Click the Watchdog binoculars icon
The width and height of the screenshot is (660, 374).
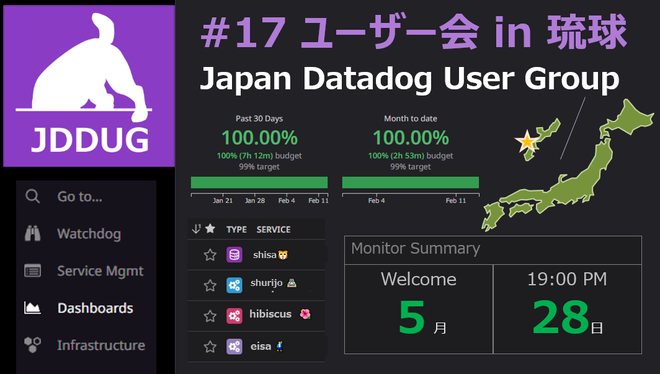pos(32,233)
